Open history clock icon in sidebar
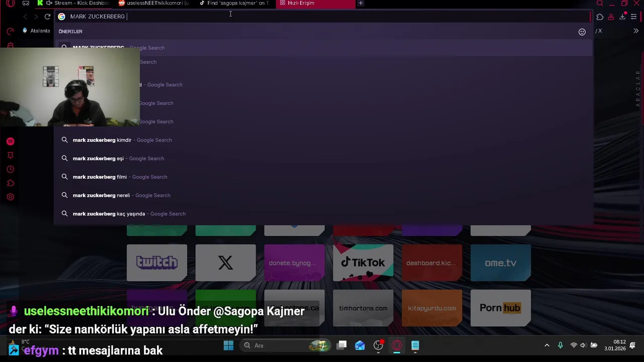 click(x=11, y=169)
